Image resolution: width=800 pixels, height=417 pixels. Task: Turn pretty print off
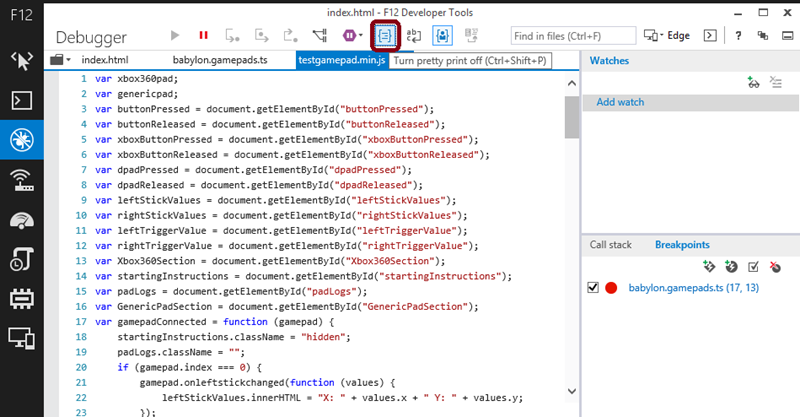coord(385,35)
